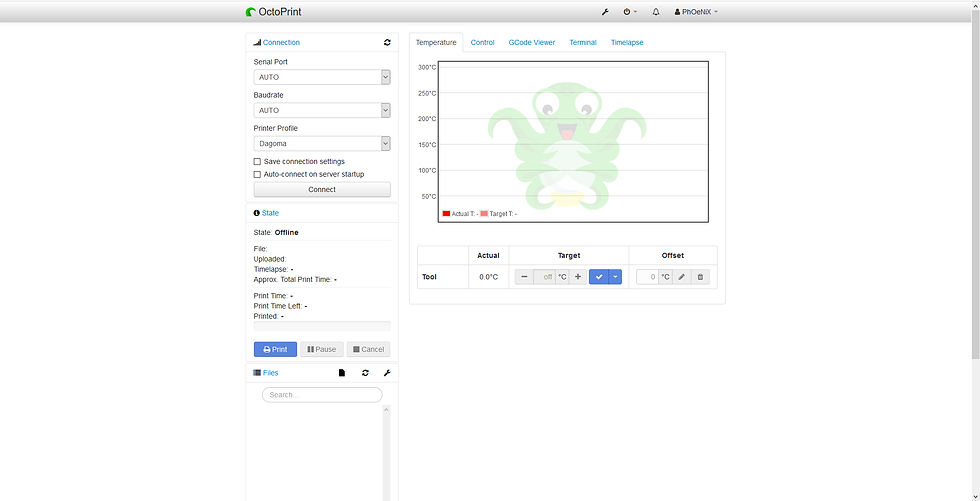980x501 pixels.
Task: Toggle Actual T legend red swatch
Action: coord(446,214)
